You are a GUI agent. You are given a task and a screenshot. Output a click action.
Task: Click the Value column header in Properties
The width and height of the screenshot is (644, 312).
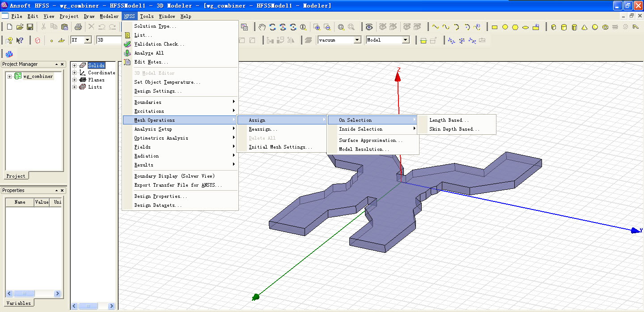(x=42, y=202)
